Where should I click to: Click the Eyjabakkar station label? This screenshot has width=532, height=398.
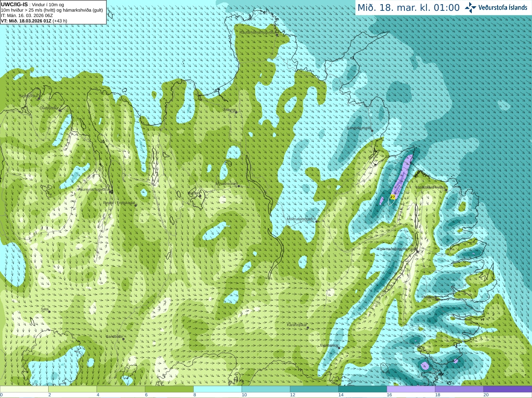329,345
